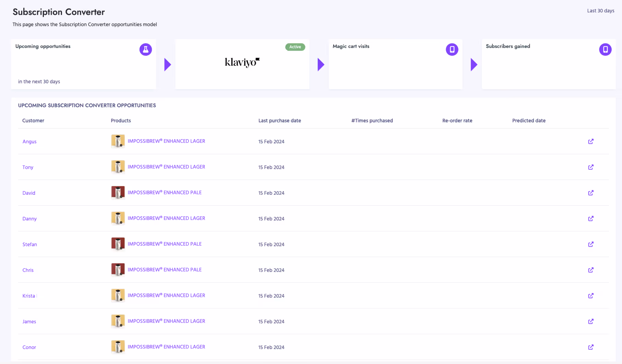This screenshot has height=364, width=622.
Task: Open Enhanced Pale product link in David row
Action: (x=165, y=193)
